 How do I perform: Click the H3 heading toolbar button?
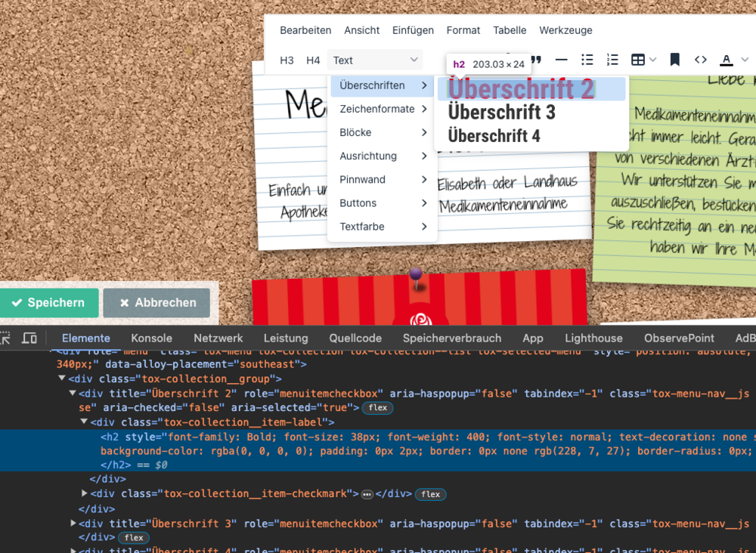tap(287, 60)
